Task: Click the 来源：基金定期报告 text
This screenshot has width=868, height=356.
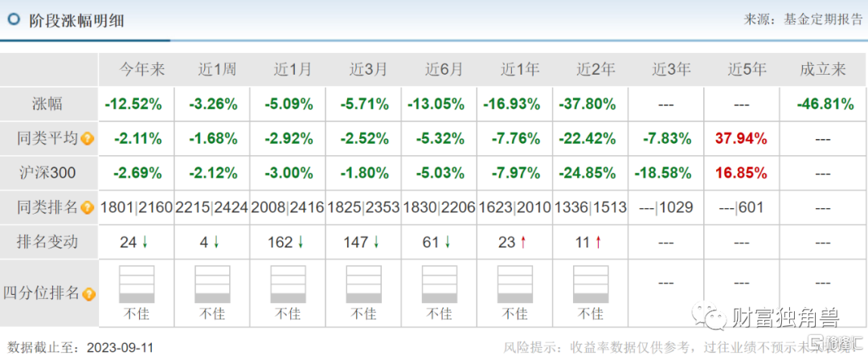Action: click(x=802, y=20)
